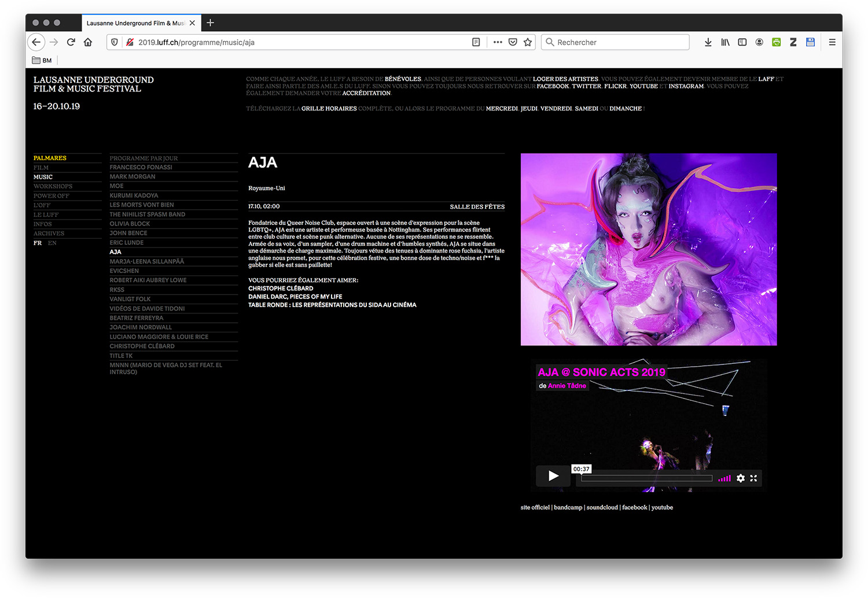Toggle the Firefox sidebar
This screenshot has width=868, height=598.
pyautogui.click(x=742, y=42)
